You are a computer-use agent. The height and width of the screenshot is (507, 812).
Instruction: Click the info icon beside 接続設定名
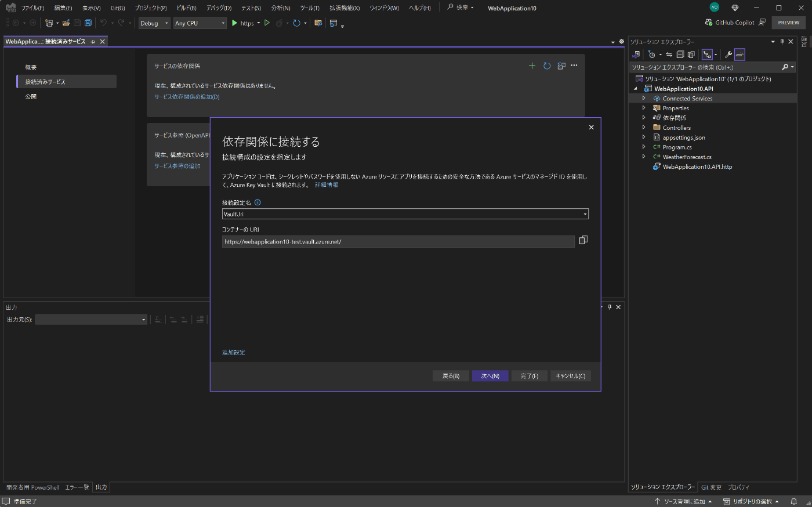258,202
